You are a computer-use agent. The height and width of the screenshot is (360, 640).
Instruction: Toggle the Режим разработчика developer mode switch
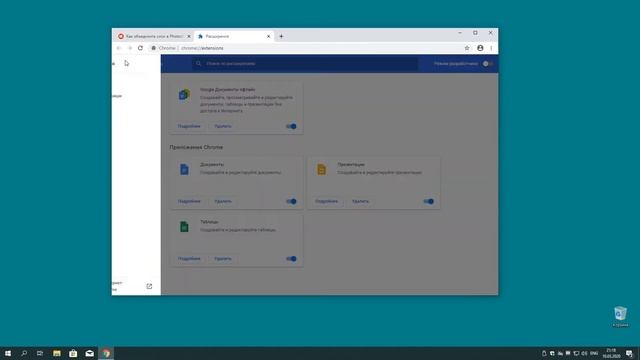(x=487, y=64)
